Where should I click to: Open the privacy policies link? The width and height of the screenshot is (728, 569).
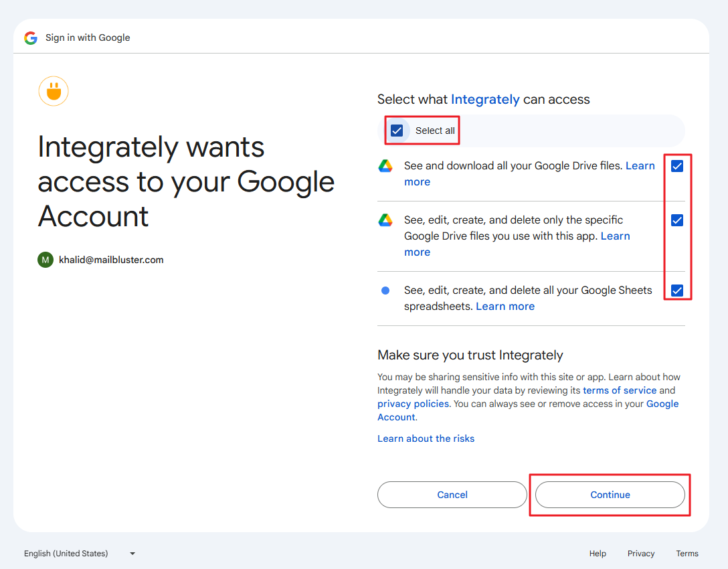pos(413,404)
